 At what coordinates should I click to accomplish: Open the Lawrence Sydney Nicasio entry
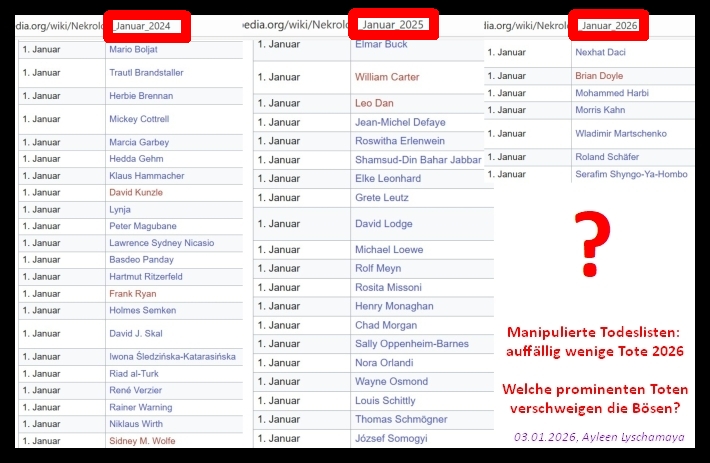click(x=161, y=243)
